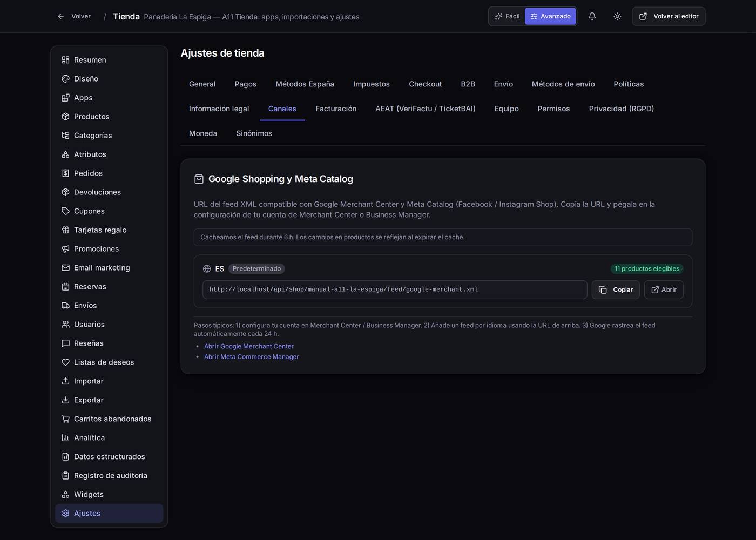Select Privacidad (RGPD) tab
Viewport: 756px width, 540px height.
click(x=622, y=109)
